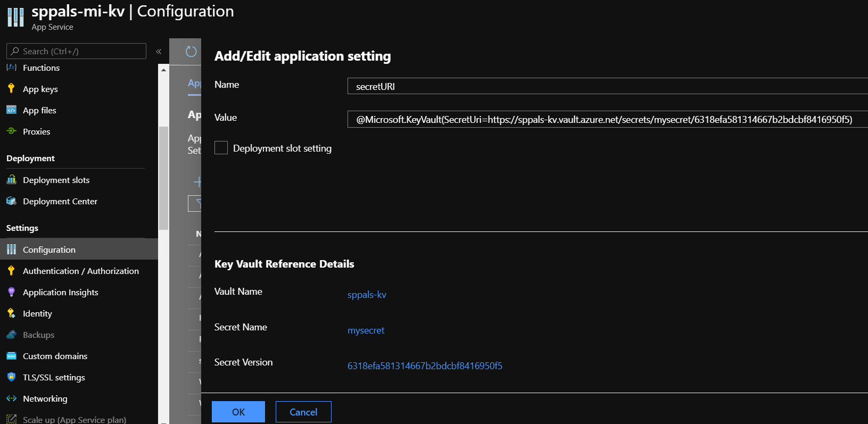Click the Deployment slots icon

(x=11, y=180)
